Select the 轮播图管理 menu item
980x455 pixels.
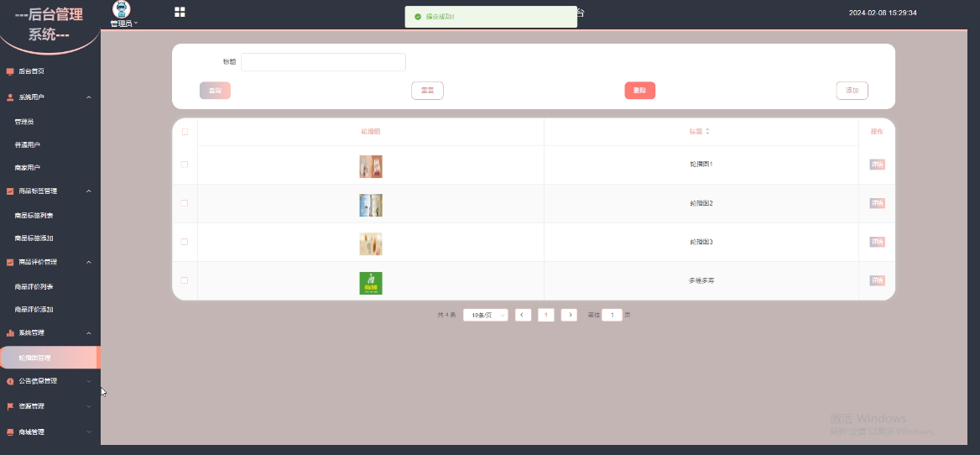tap(50, 358)
